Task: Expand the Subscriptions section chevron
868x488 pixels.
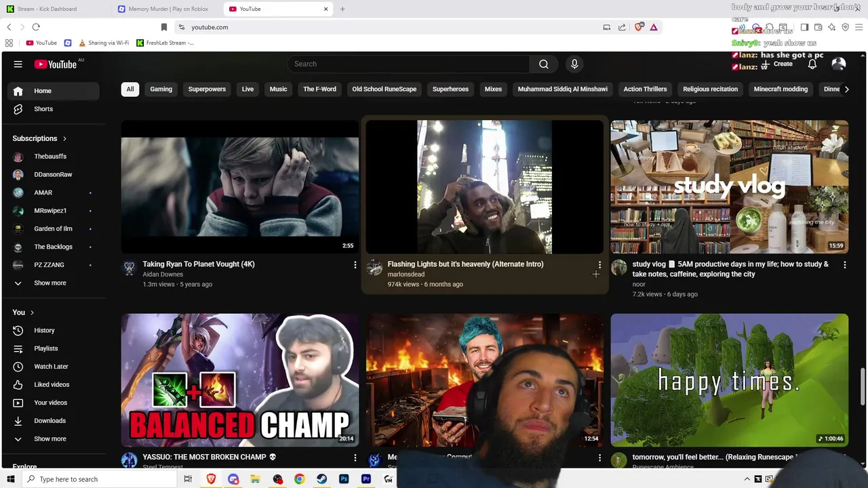Action: point(64,138)
